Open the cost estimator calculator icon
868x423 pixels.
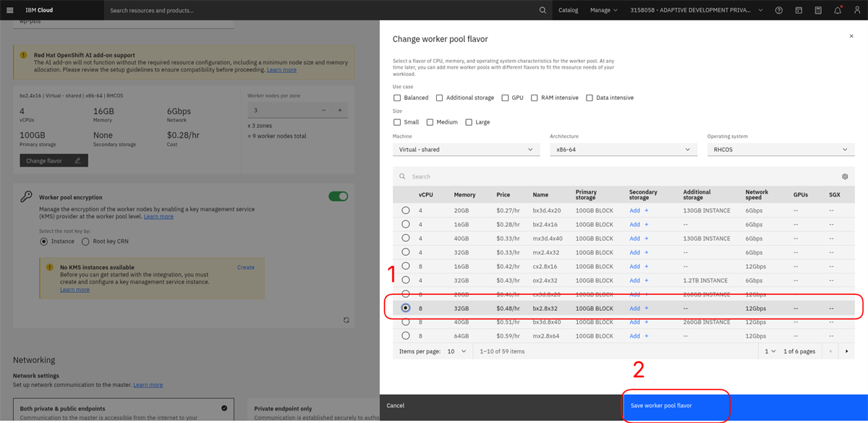pyautogui.click(x=818, y=10)
